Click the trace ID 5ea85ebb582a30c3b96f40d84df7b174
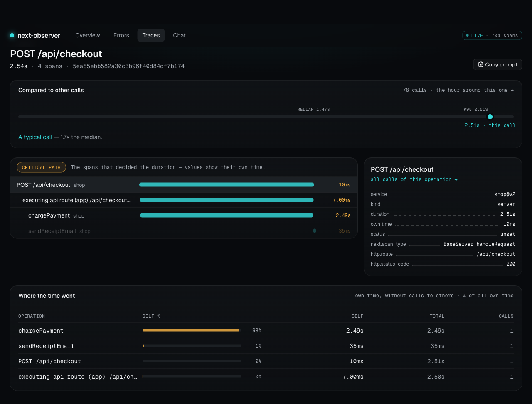The image size is (532, 404). pyautogui.click(x=128, y=66)
